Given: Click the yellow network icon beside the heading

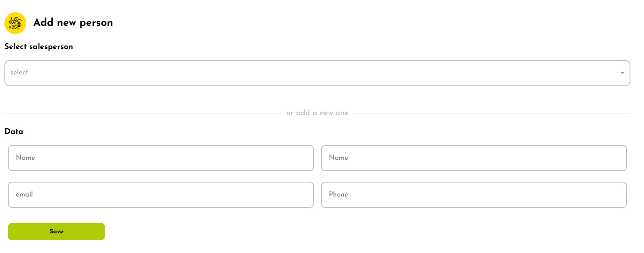Looking at the screenshot, I should coord(15,23).
